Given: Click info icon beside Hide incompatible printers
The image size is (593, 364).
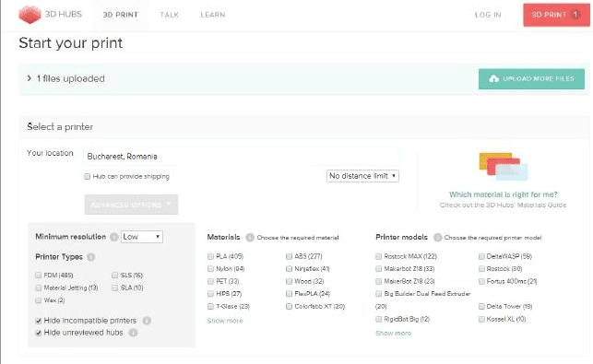Looking at the screenshot, I should pos(147,321).
